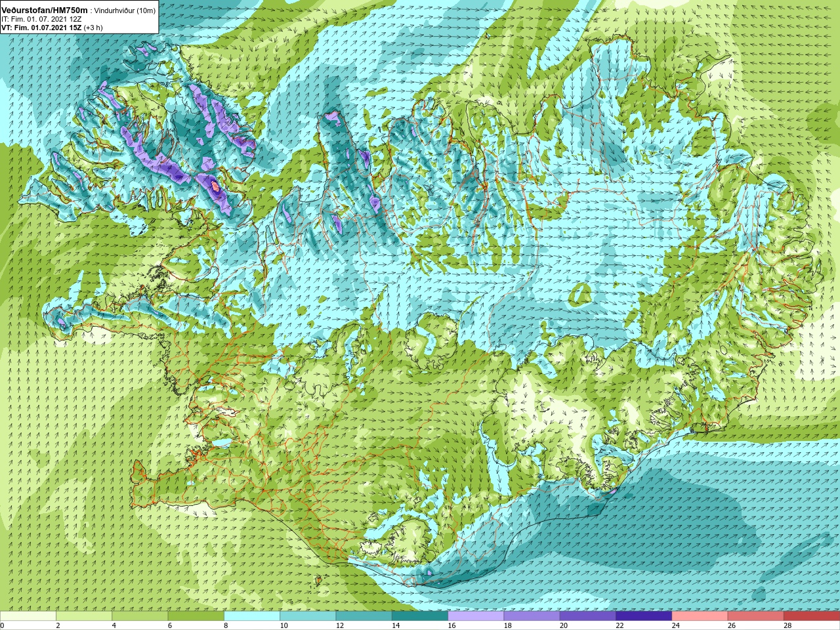This screenshot has height=630, width=840.
Task: Click the light pink 24–26 legend swatch
Action: (700, 616)
